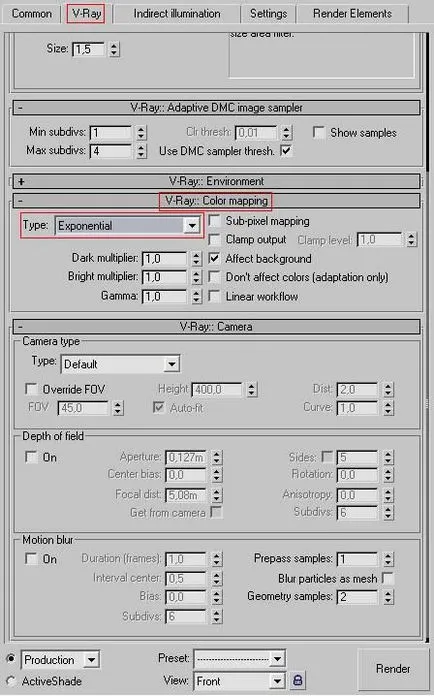Switch to the V-Ray tab
This screenshot has height=696, width=434.
click(87, 14)
